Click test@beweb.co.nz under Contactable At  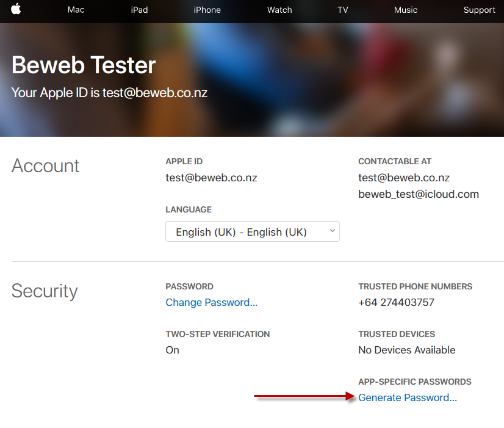point(404,178)
